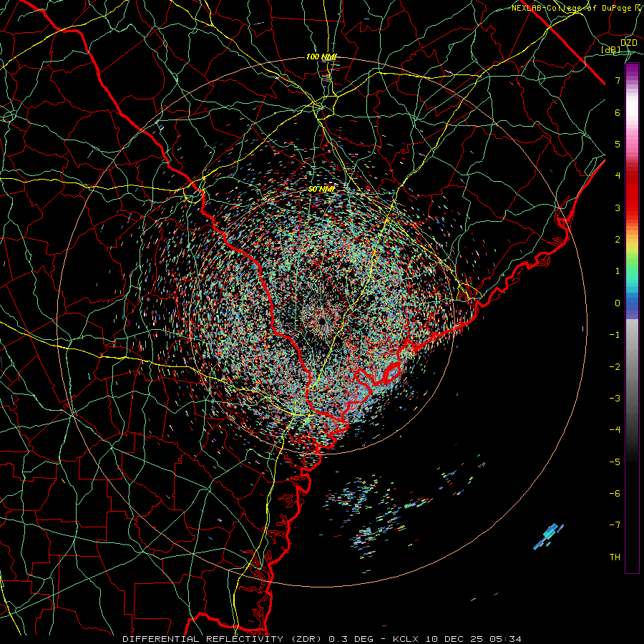Click the scale value 5 on legend
644x644 pixels.
618,144
